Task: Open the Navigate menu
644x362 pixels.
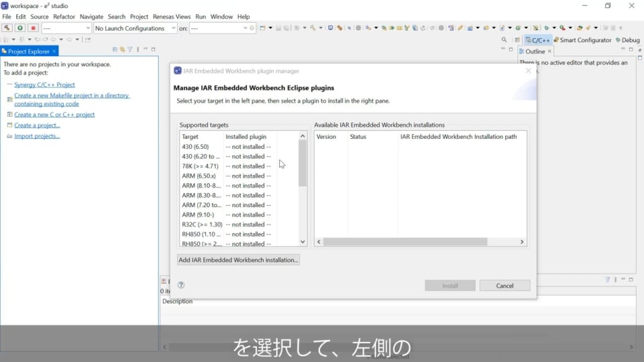Action: [x=91, y=17]
